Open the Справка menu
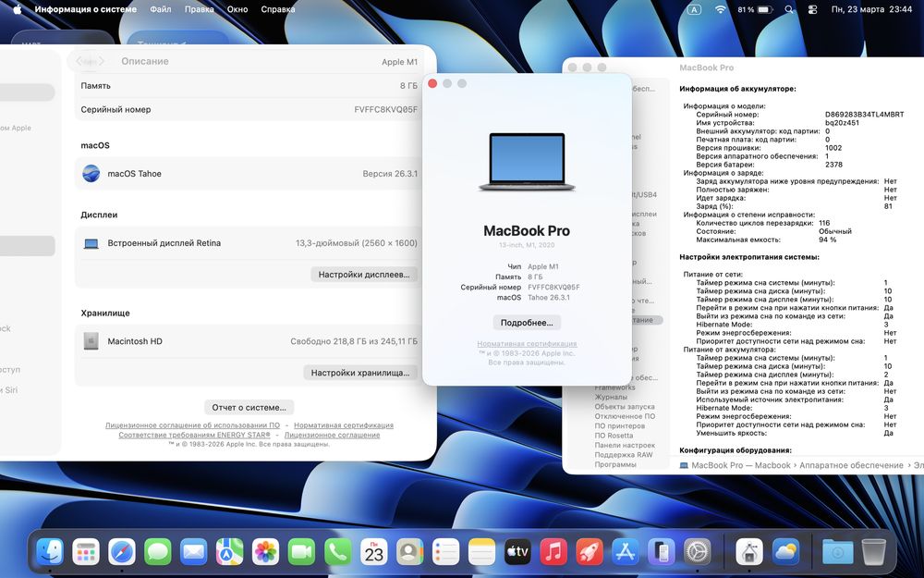 point(277,9)
